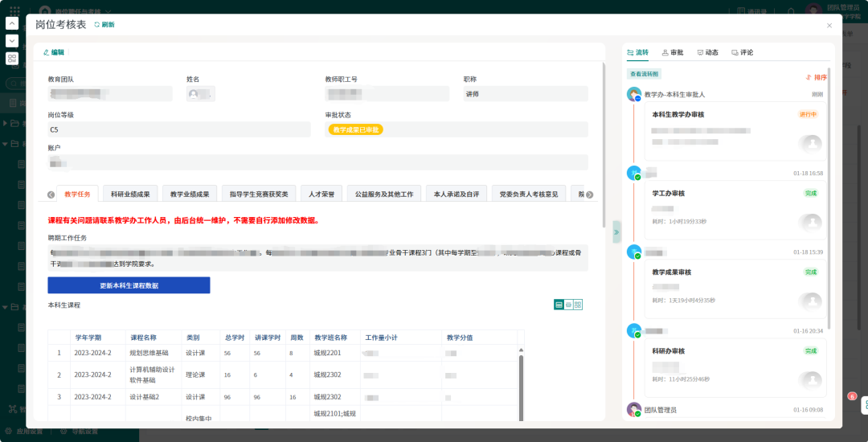Click stamp icon in 科研办审核 card
Viewport: 868px width, 442px height.
coord(812,381)
